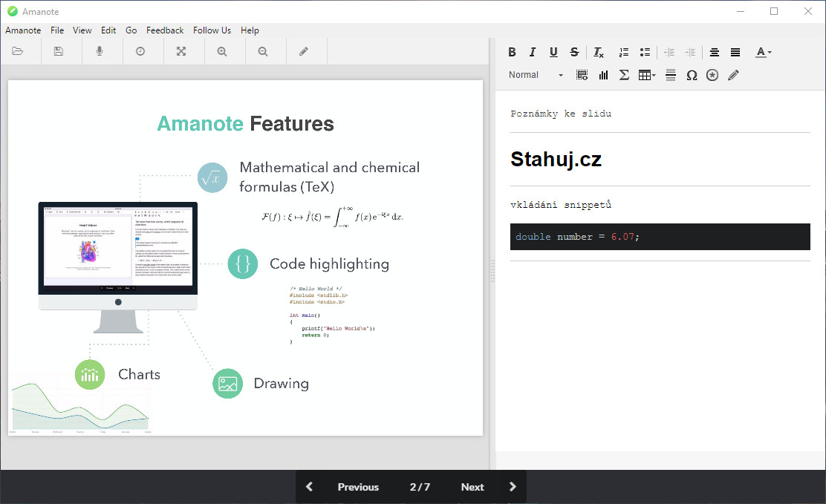Maximize the Amanote window
The image size is (826, 504).
coord(774,11)
